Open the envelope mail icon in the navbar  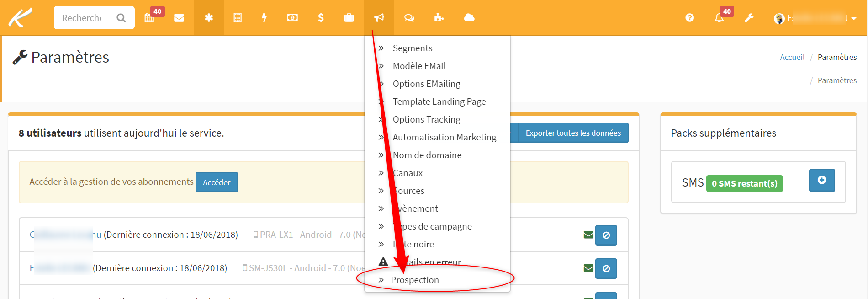pos(179,18)
